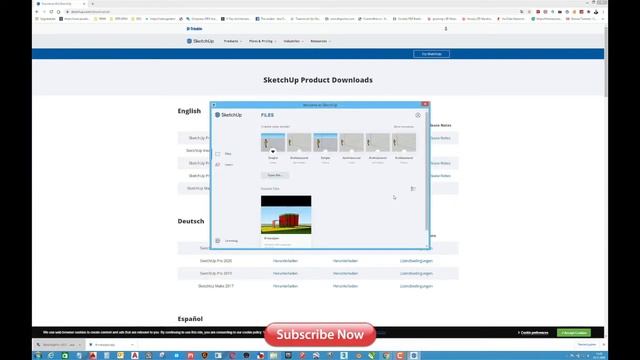
Task: Close the Welcome to SketchUp dialog
Action: point(425,104)
